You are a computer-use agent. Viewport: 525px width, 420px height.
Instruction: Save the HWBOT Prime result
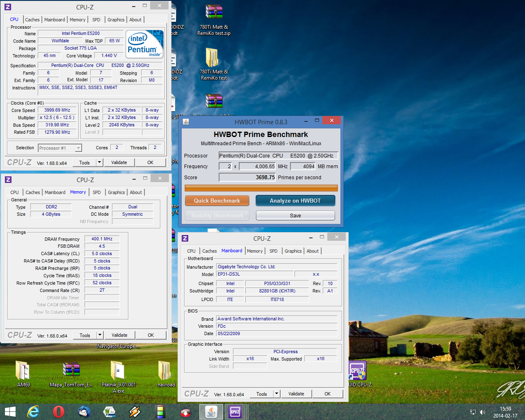coord(295,215)
